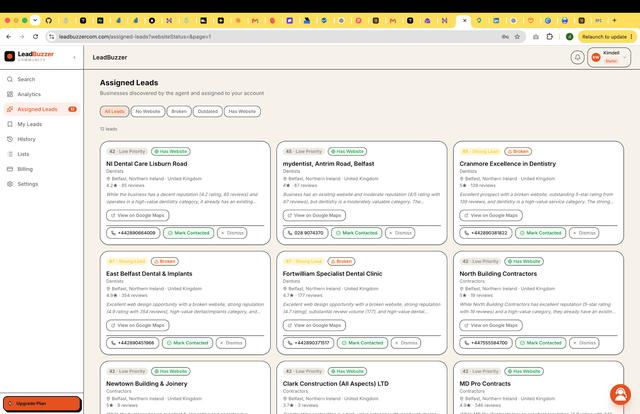This screenshot has height=414, width=640.
Task: View mydentist Antrim Road on Google Maps
Action: pos(314,215)
